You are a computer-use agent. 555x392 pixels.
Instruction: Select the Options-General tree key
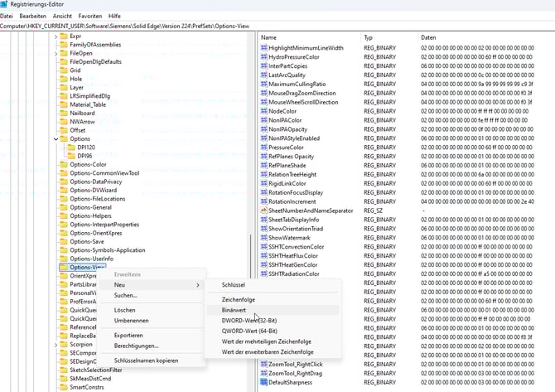coord(90,207)
